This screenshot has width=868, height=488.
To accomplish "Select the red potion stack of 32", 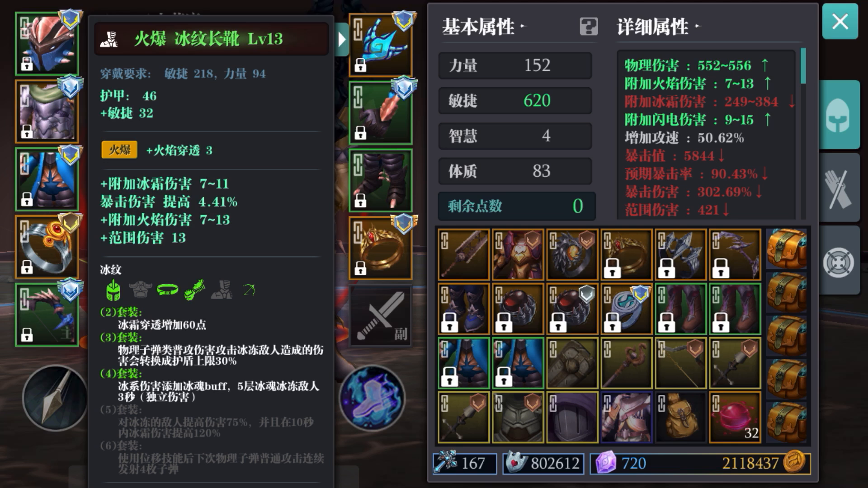I will click(x=735, y=417).
